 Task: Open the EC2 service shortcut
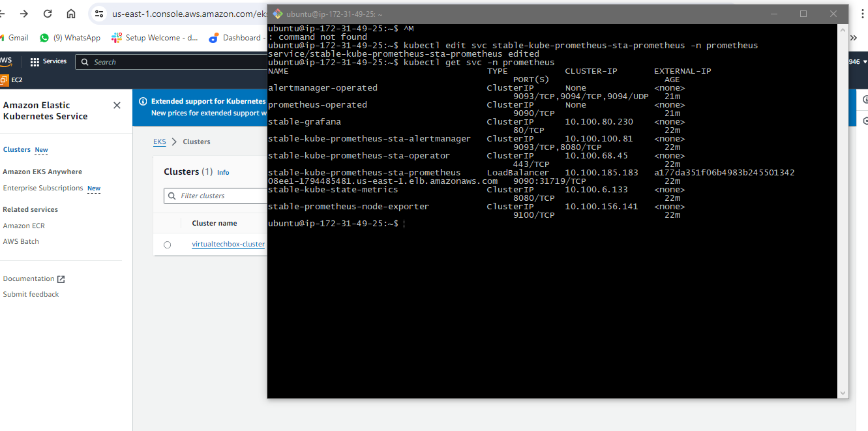click(x=12, y=80)
